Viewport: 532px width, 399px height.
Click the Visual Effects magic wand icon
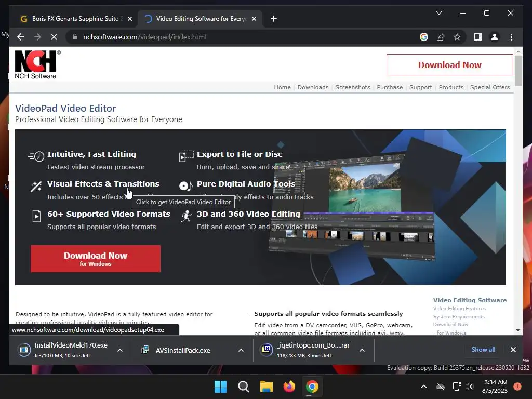(36, 187)
